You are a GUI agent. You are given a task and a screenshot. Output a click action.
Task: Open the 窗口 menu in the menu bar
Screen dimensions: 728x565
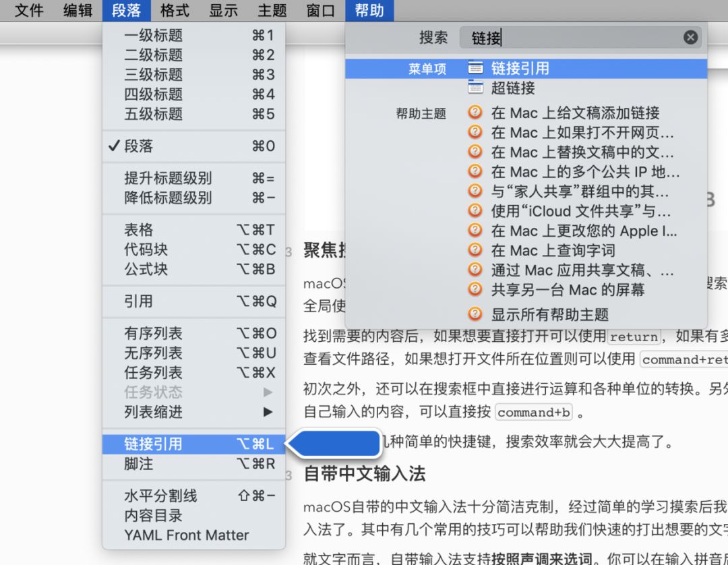pos(320,10)
